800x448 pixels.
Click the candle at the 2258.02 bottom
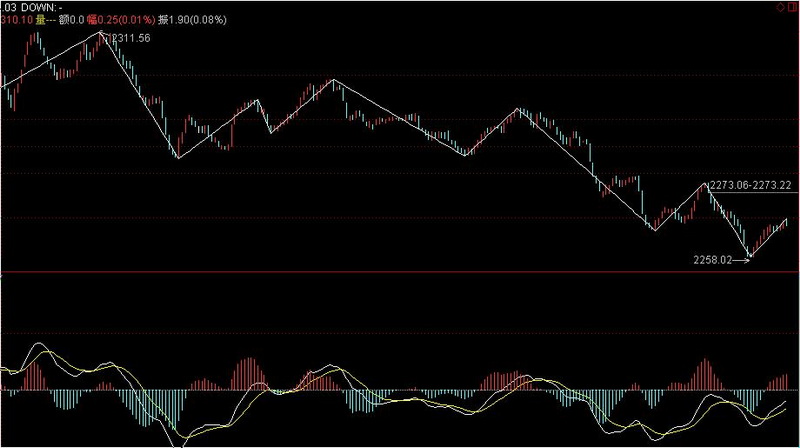(750, 254)
